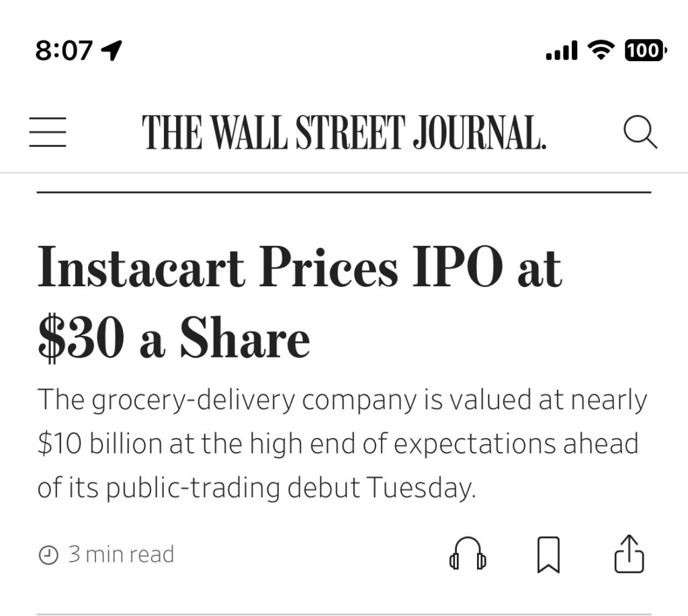
Task: Click the "$30 a Share" headline line
Action: pyautogui.click(x=174, y=339)
